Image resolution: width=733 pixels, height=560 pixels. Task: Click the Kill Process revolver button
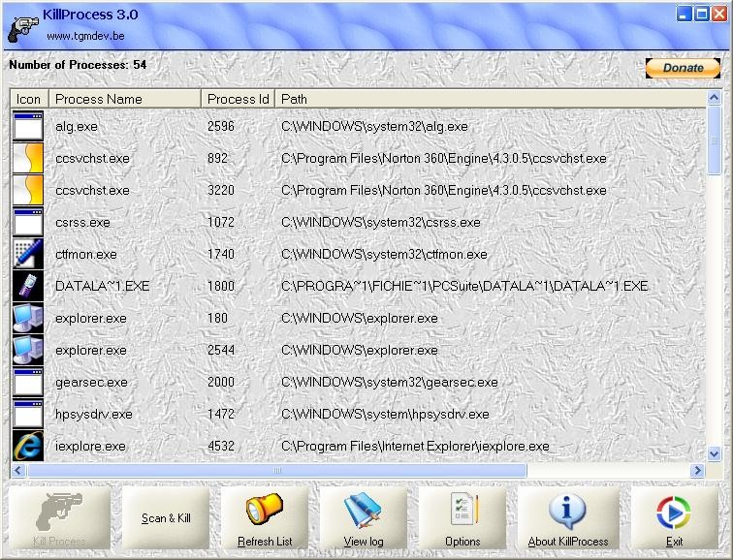[x=59, y=518]
